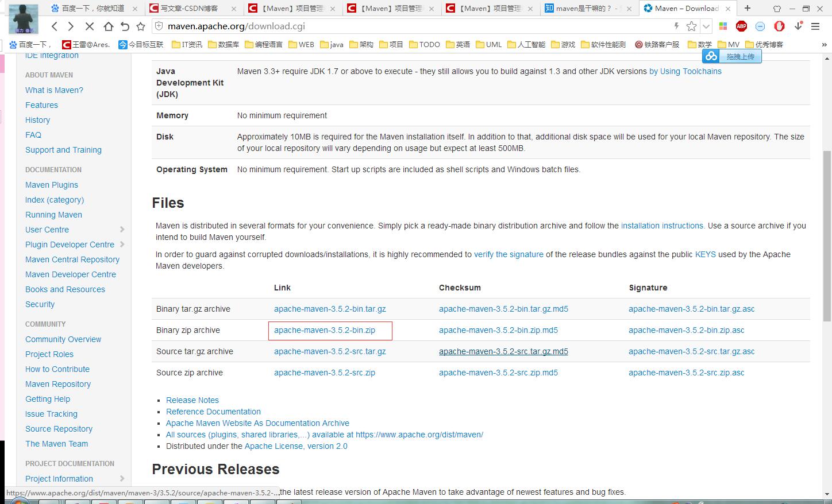Click the lightning speed mode icon

pyautogui.click(x=676, y=26)
